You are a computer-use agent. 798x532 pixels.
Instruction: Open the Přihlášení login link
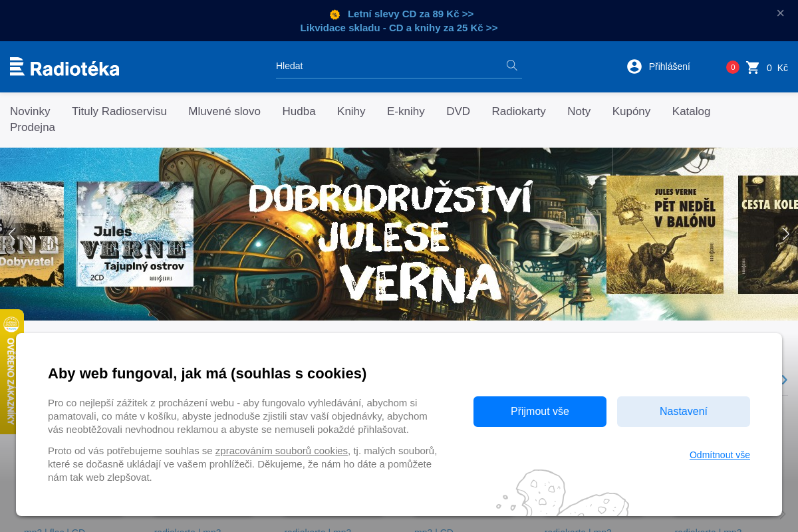(x=669, y=66)
